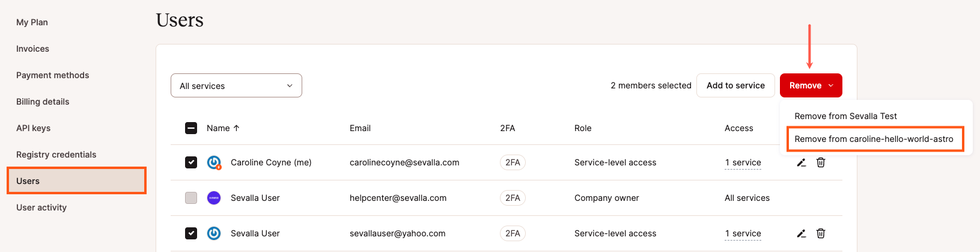Open Caroline Coyne's 1 service link
The width and height of the screenshot is (980, 252).
click(743, 162)
